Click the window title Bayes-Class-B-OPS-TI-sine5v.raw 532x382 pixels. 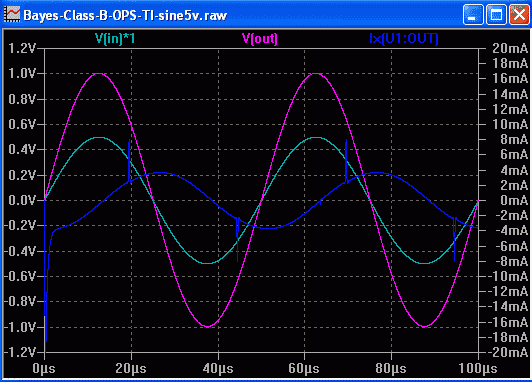125,15
